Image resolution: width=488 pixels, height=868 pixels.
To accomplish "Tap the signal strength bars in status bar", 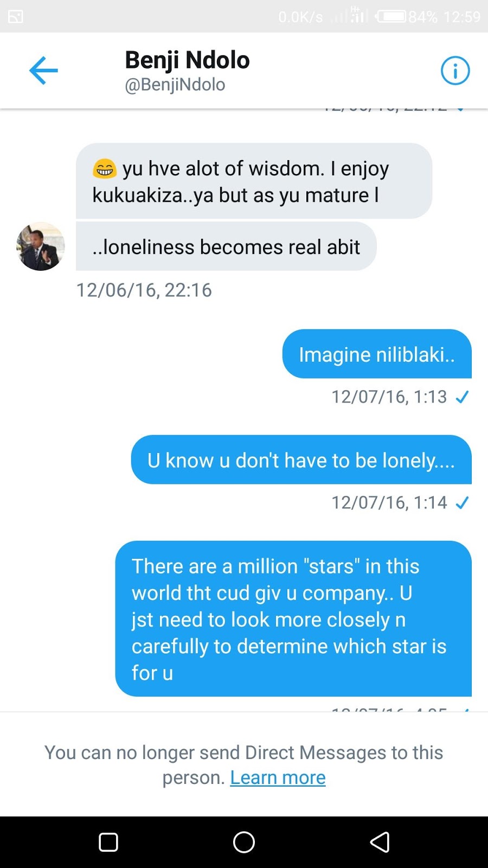I will [x=350, y=16].
